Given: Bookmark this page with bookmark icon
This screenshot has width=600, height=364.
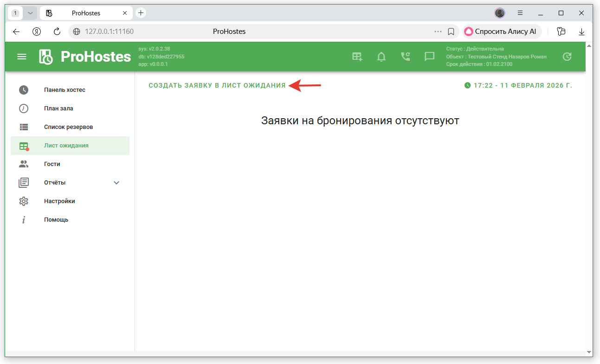Looking at the screenshot, I should click(x=451, y=32).
